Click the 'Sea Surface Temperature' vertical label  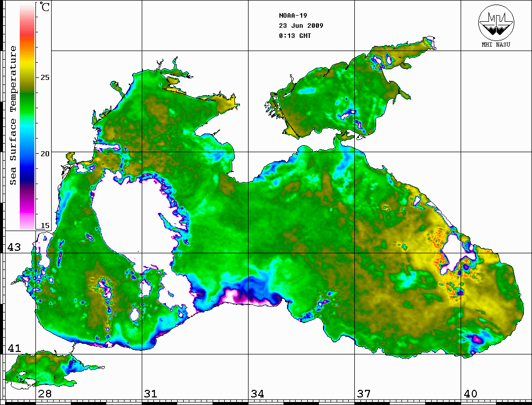pos(13,115)
